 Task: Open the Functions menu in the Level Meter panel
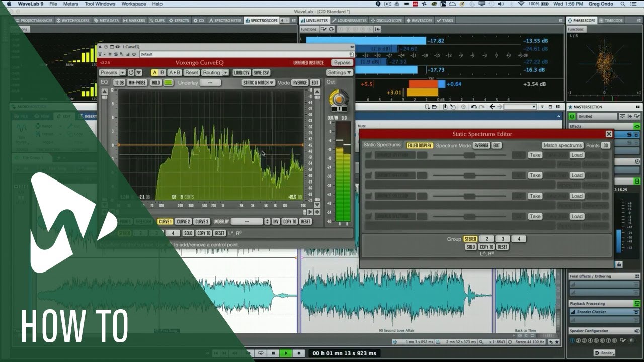309,29
